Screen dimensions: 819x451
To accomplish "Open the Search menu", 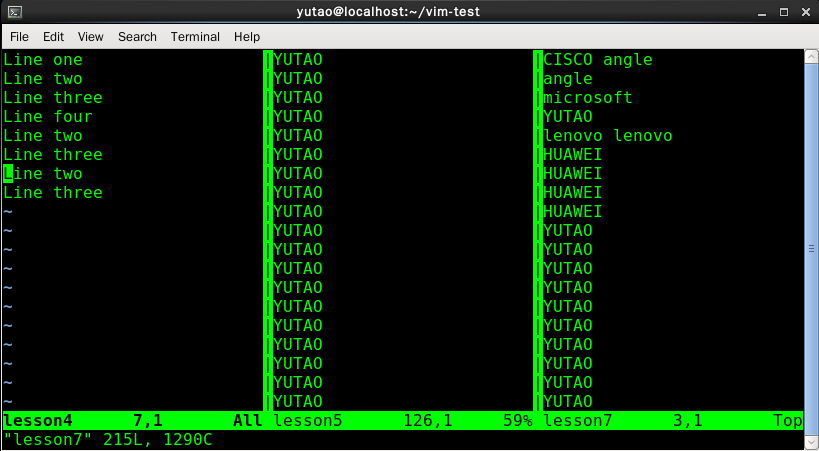I will 137,37.
